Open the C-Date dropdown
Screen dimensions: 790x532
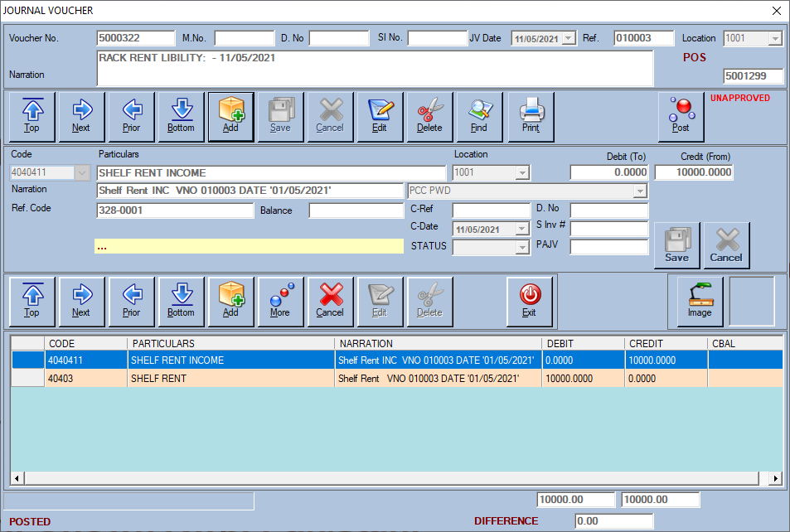point(522,230)
